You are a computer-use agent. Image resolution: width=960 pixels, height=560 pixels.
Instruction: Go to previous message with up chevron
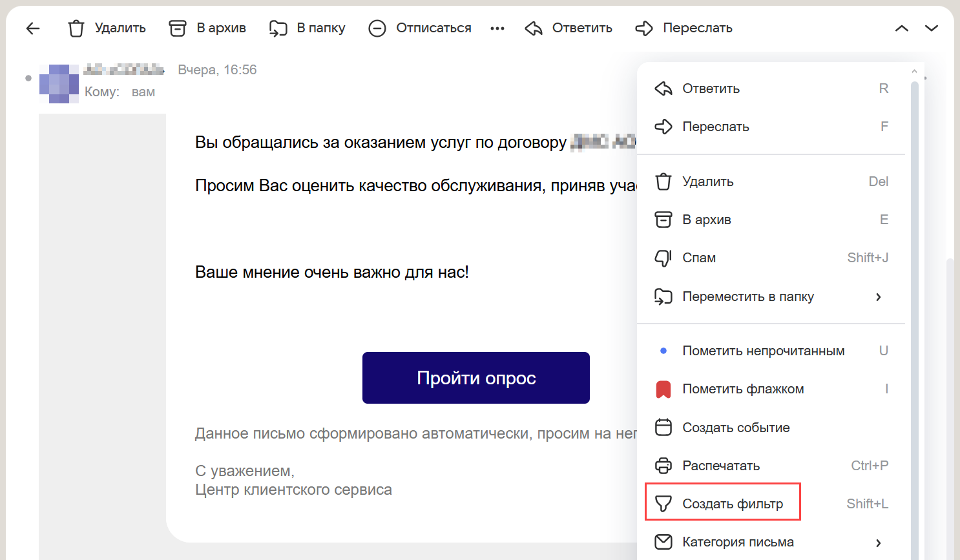pyautogui.click(x=902, y=28)
